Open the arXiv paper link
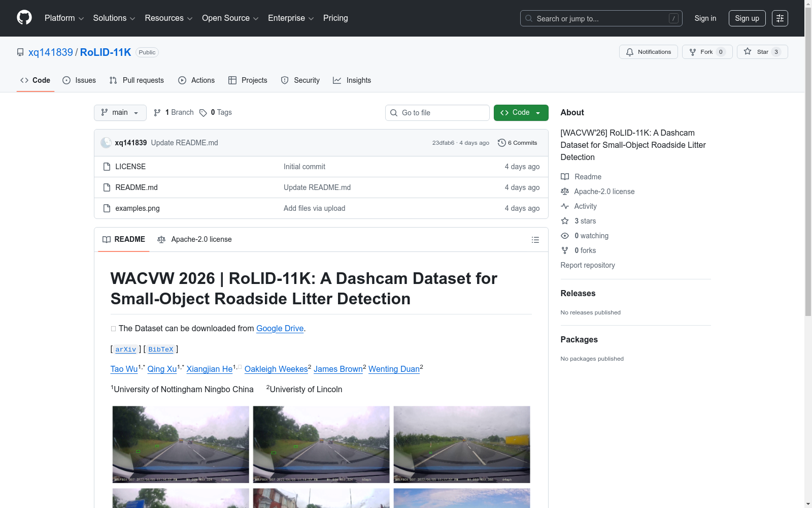The width and height of the screenshot is (812, 508). (126, 350)
